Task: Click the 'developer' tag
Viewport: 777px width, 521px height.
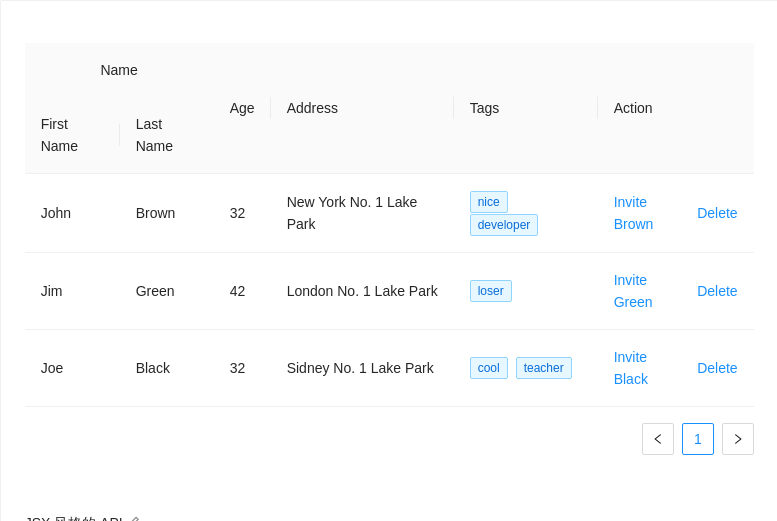Action: pyautogui.click(x=503, y=225)
